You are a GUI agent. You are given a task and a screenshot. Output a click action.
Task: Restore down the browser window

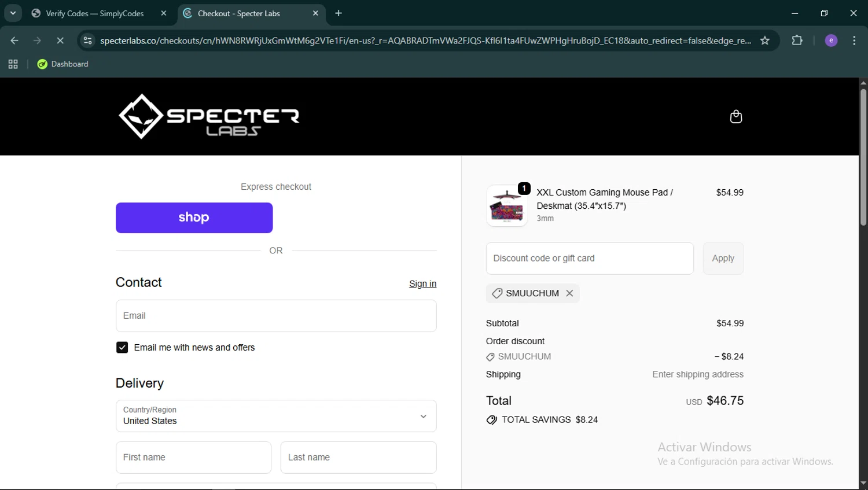(x=824, y=13)
